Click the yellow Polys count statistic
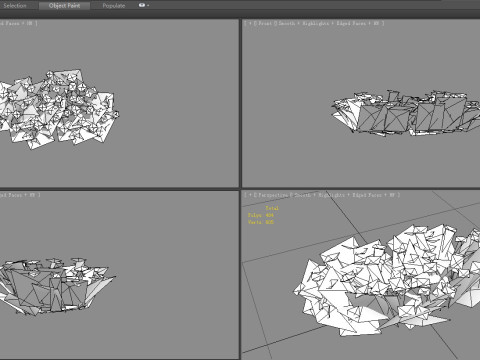This screenshot has width=480, height=360. (261, 215)
